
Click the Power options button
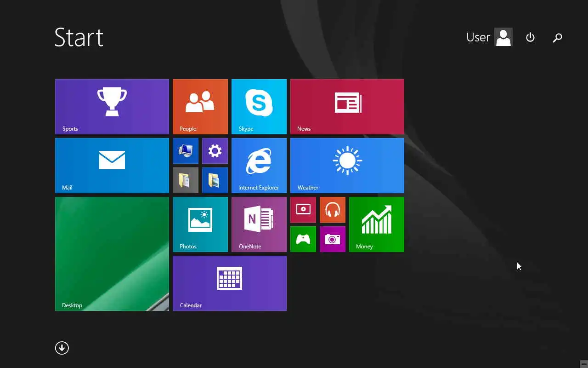click(x=531, y=37)
